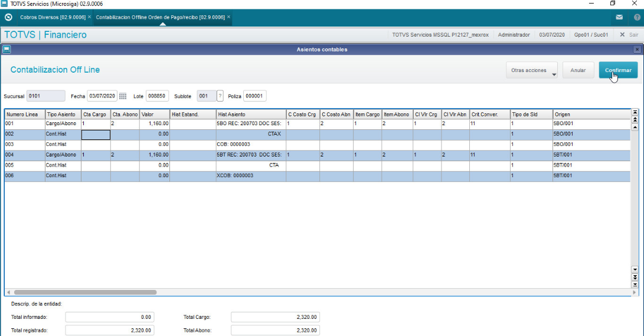The width and height of the screenshot is (644, 336).
Task: Click Hist Asiento cell 'XCOB: 0000003'
Action: pos(251,176)
